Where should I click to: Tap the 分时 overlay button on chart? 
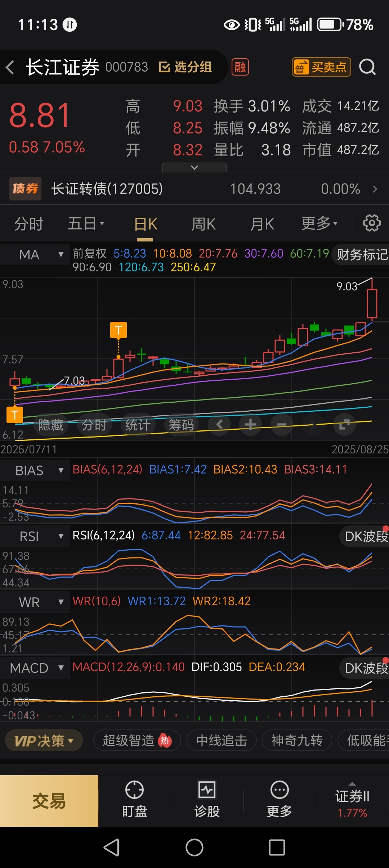[x=94, y=425]
